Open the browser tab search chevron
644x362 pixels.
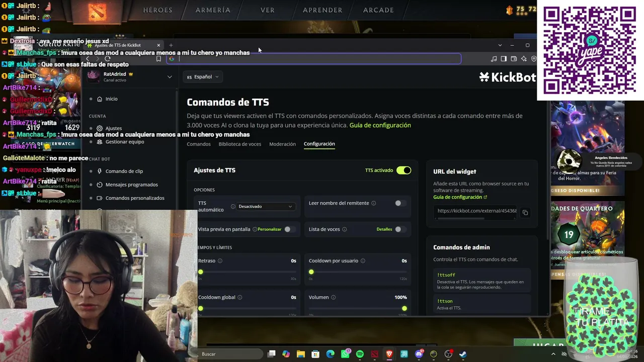coord(500,45)
